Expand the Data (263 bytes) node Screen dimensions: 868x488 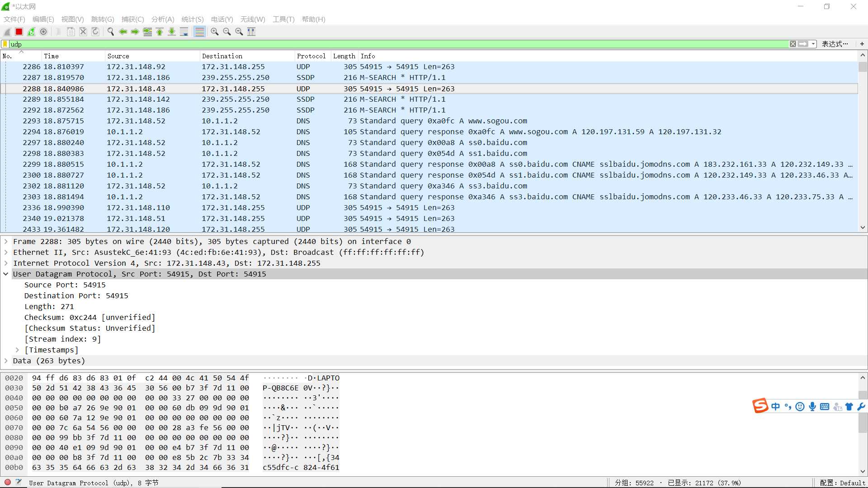coord(6,361)
